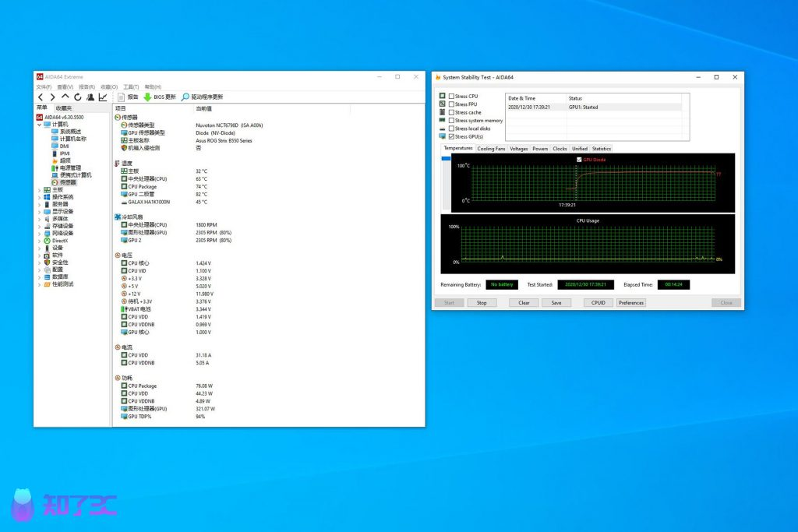Image resolution: width=798 pixels, height=532 pixels.
Task: Enable the Stress CPU checkbox
Action: click(x=451, y=96)
